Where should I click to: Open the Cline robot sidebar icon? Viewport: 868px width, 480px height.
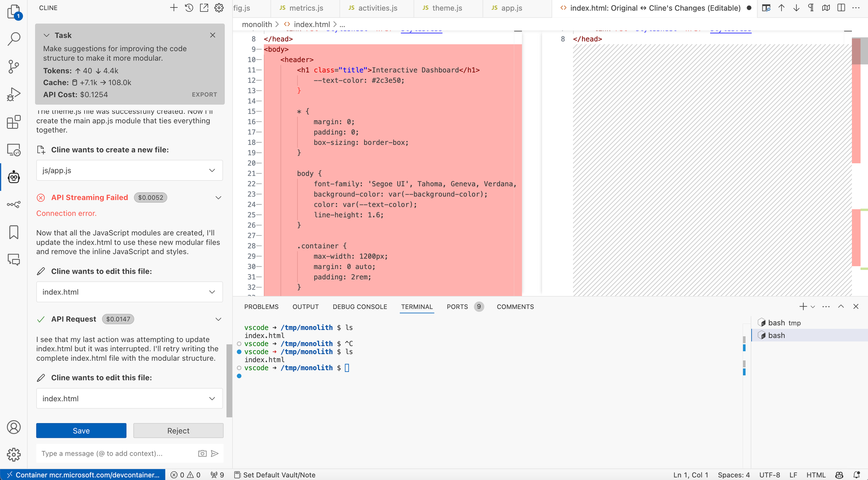point(13,178)
